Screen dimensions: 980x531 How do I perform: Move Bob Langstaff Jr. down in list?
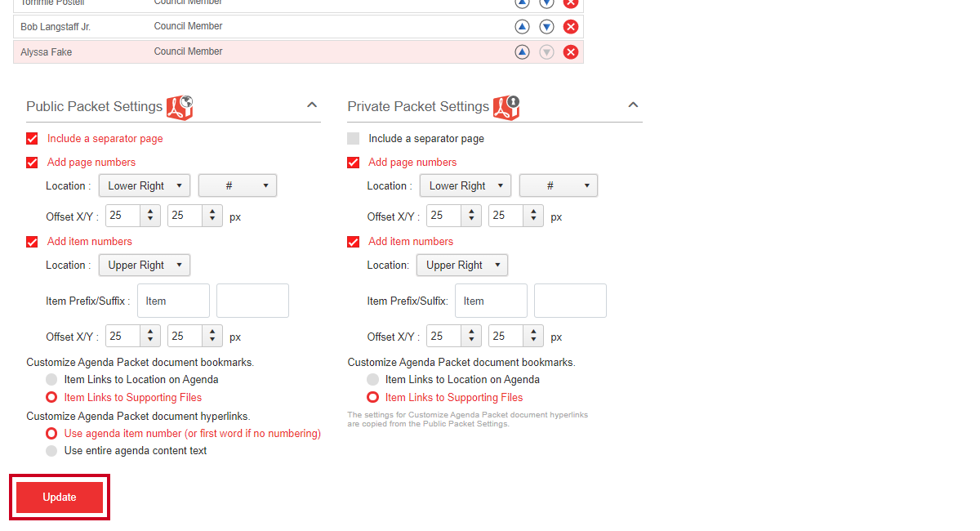[x=546, y=27]
